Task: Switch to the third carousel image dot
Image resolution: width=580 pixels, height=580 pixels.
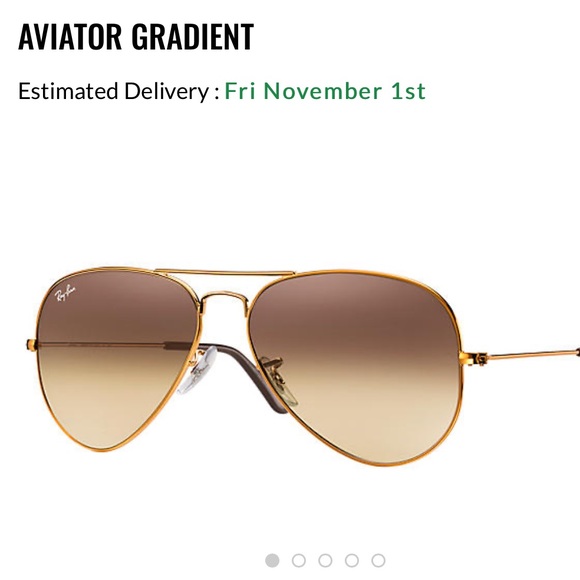Action: pos(325,560)
